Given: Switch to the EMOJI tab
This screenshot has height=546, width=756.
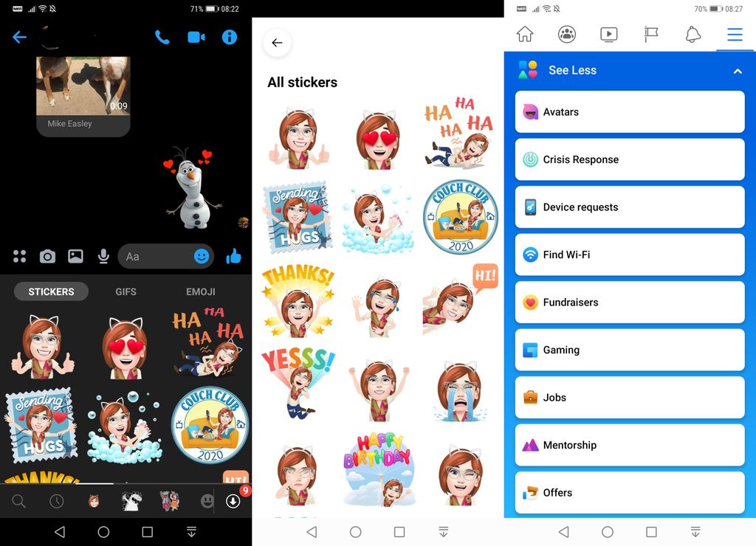Looking at the screenshot, I should click(200, 291).
